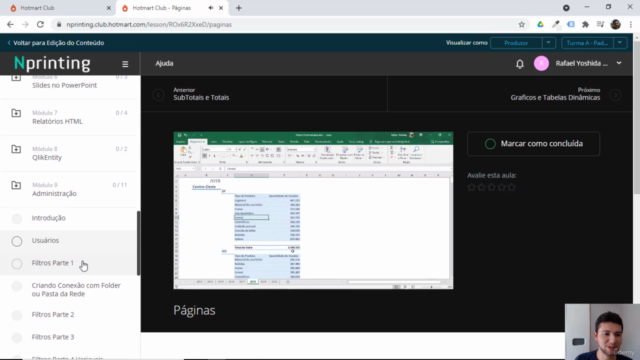Close the Hotmart Club - Páginas tab
The height and width of the screenshot is (360, 640).
(x=221, y=8)
